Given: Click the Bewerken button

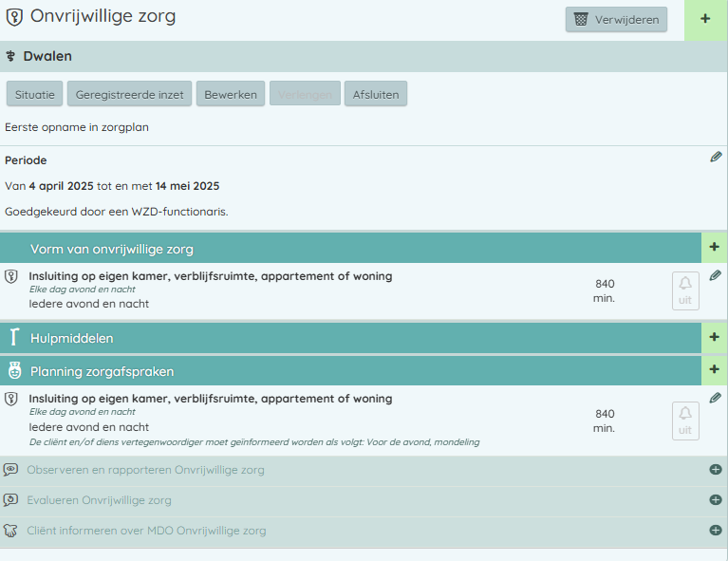Looking at the screenshot, I should click(231, 94).
